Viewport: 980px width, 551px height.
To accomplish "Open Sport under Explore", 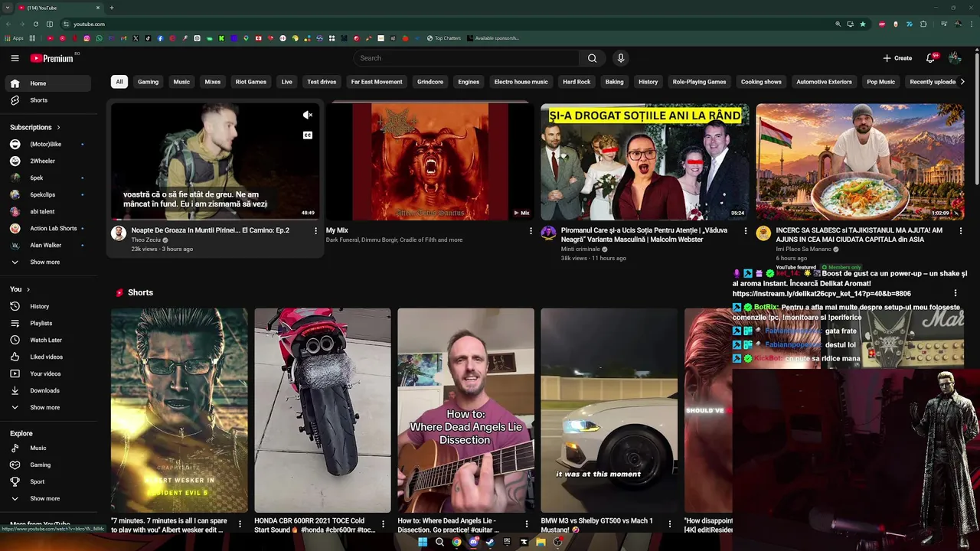I will pos(48,481).
